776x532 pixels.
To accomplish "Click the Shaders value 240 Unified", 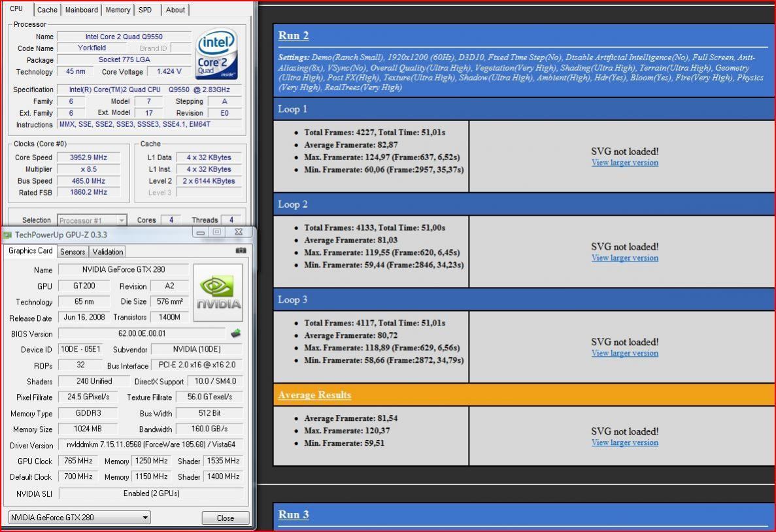I will [x=94, y=381].
